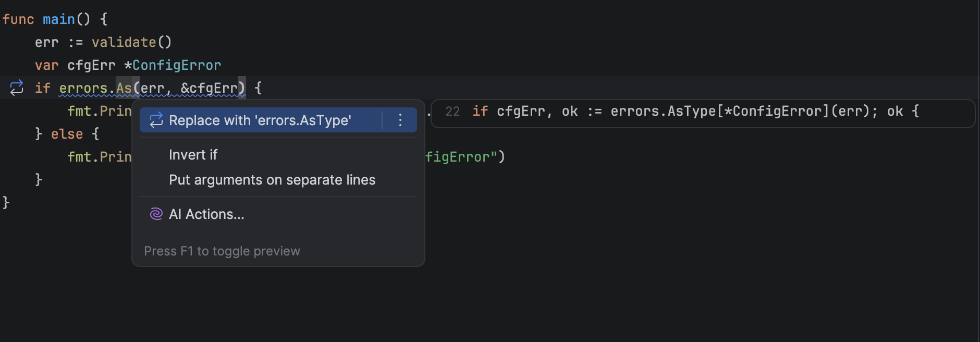Click the ConfigError type reference
Image resolution: width=980 pixels, height=342 pixels.
pyautogui.click(x=176, y=65)
